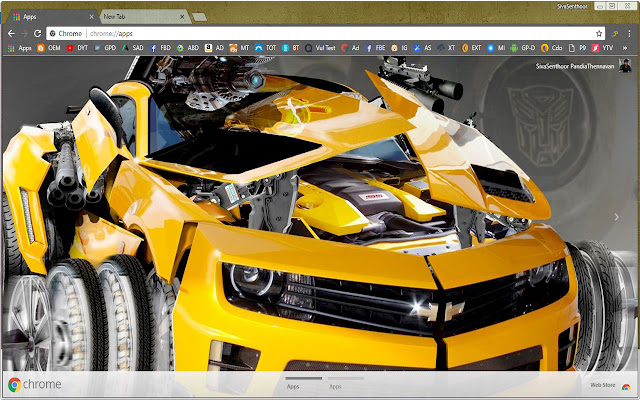Switch to the second Apps page
640x400 pixels.
point(335,385)
